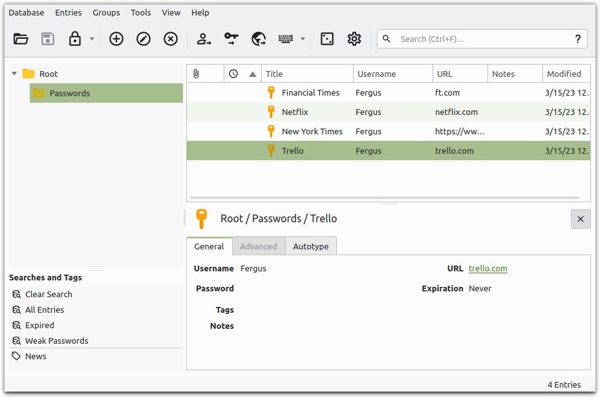Open the trello.com link in preview

point(488,269)
